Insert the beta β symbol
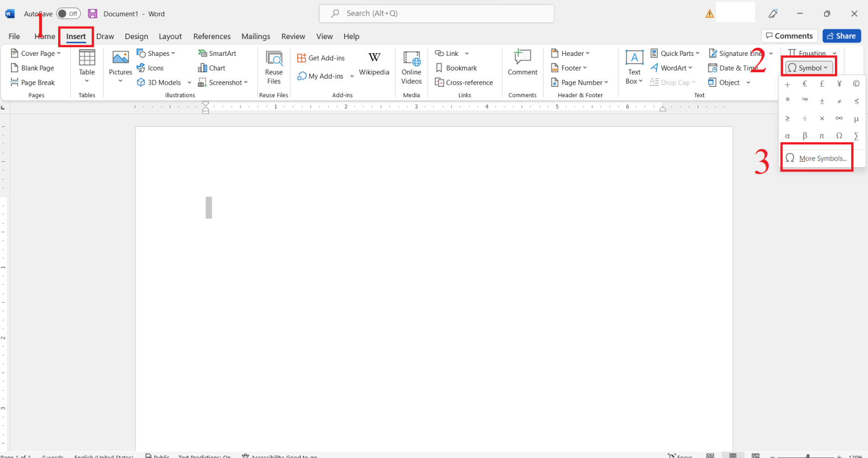Viewport: 868px width, 458px height. pyautogui.click(x=805, y=136)
